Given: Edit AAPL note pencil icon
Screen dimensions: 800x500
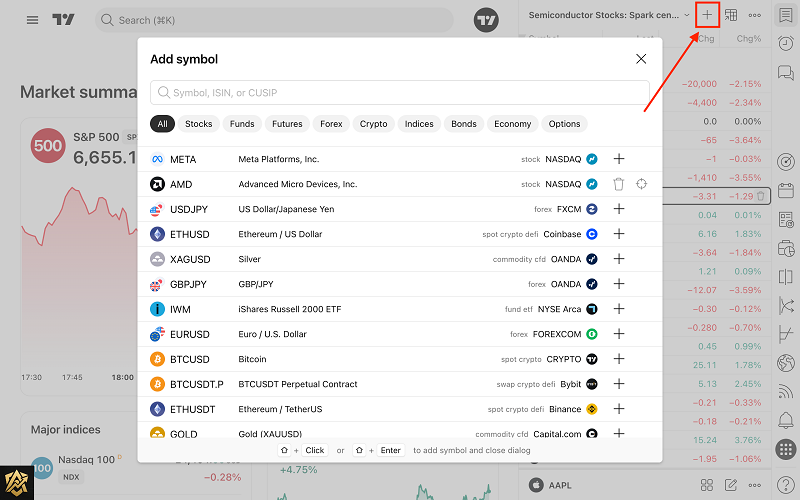Looking at the screenshot, I should point(731,485).
